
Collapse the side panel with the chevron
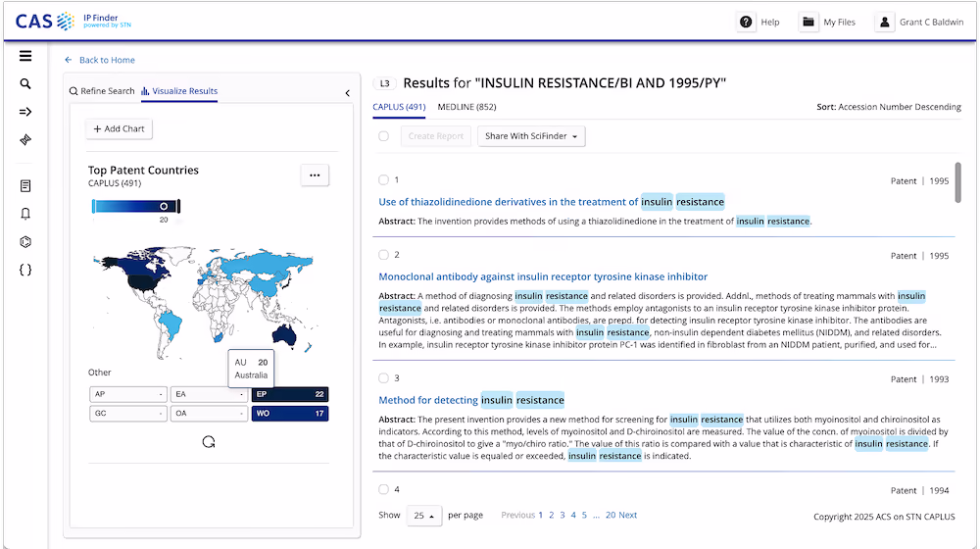pos(348,93)
